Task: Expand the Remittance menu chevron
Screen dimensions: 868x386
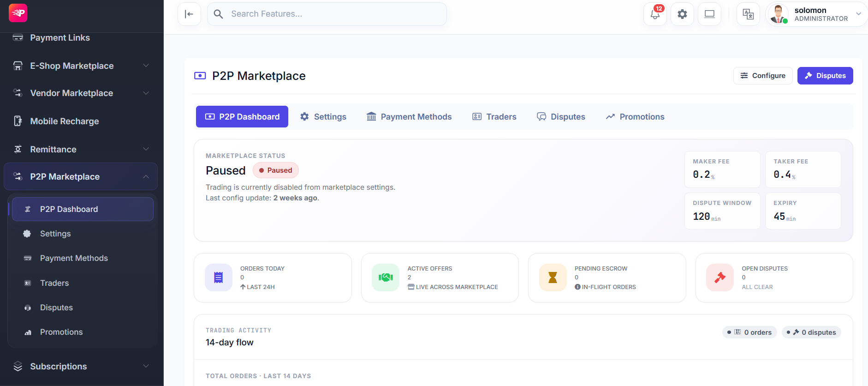Action: coord(146,149)
